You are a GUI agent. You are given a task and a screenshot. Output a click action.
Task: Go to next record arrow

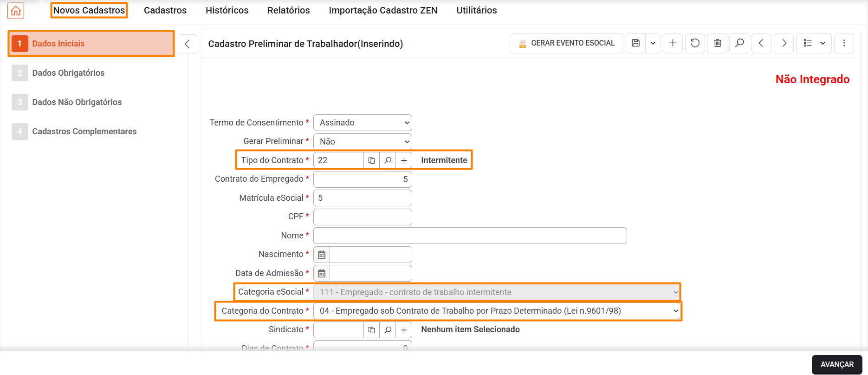pyautogui.click(x=784, y=43)
